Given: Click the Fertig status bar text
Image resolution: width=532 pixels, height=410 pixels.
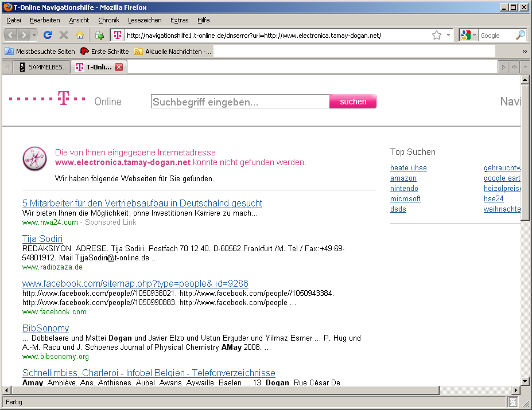Looking at the screenshot, I should [14, 402].
